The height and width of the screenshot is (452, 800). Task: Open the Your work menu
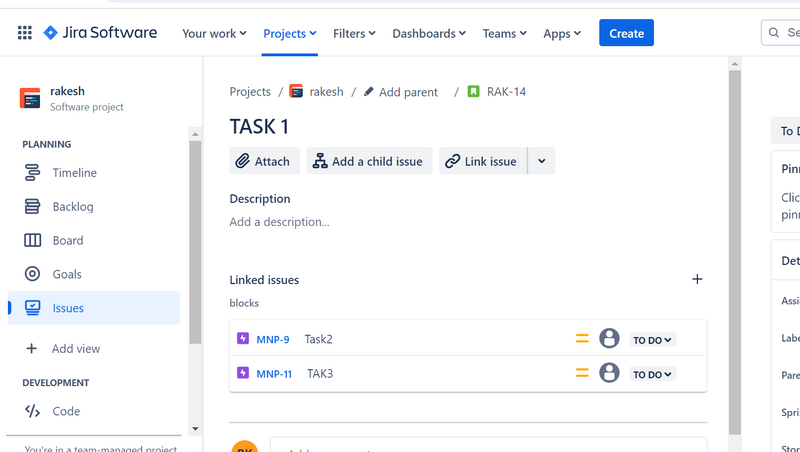click(215, 33)
